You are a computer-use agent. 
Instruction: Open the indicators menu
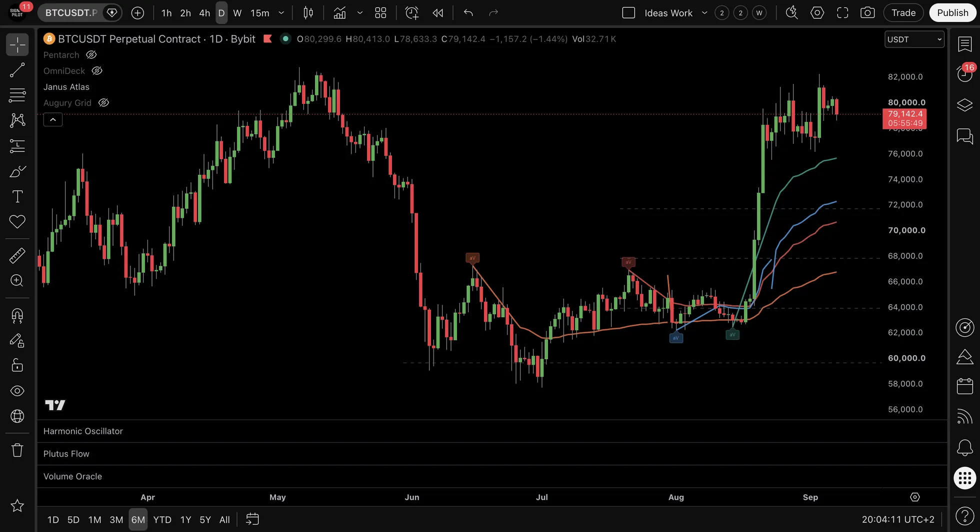pyautogui.click(x=339, y=13)
